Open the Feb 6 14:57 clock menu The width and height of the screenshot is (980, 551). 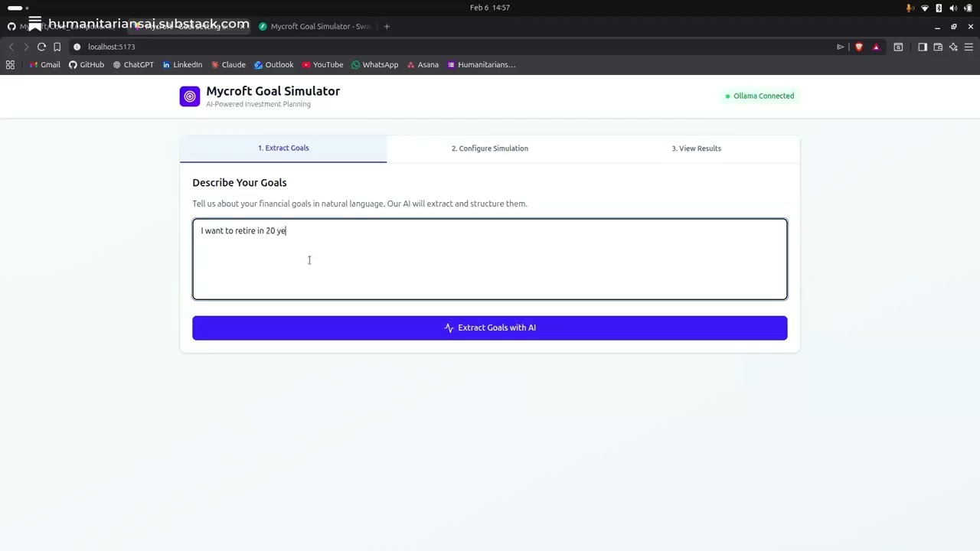click(x=490, y=8)
